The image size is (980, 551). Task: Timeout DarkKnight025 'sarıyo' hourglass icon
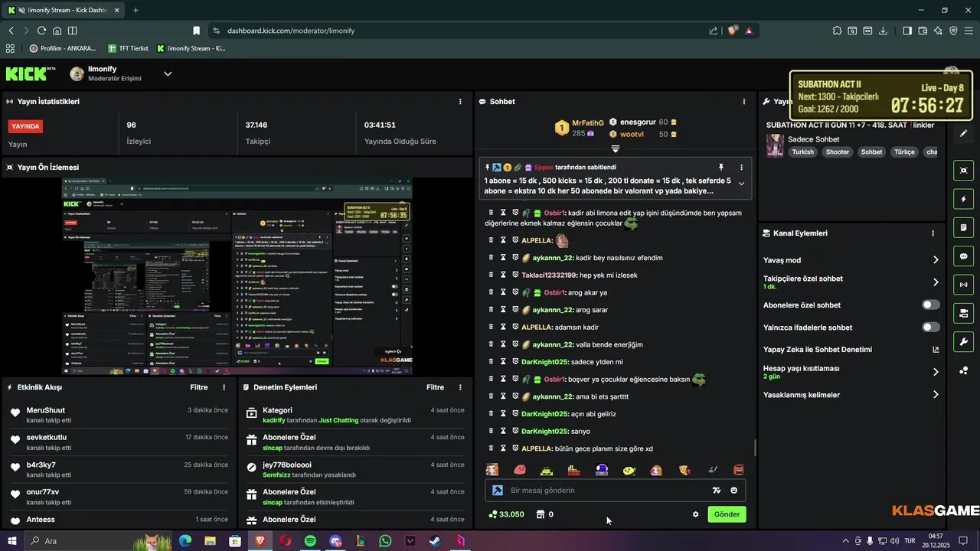503,431
